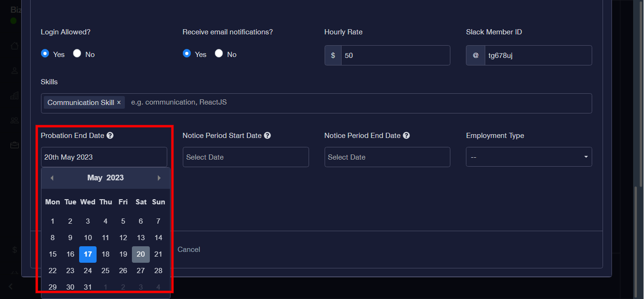Select Yes for Receive email notifications
The image size is (644, 299).
[x=187, y=54]
